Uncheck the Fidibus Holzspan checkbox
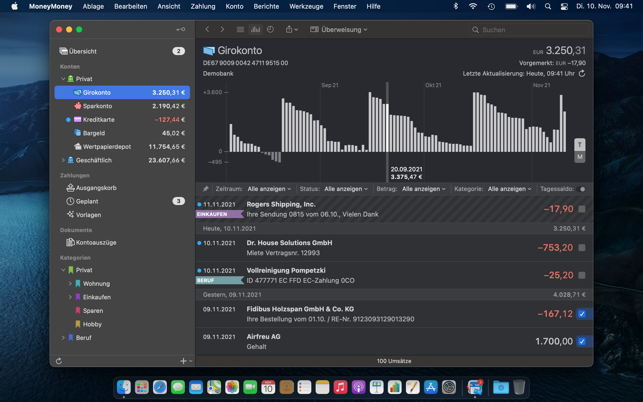This screenshot has height=402, width=643. point(581,314)
